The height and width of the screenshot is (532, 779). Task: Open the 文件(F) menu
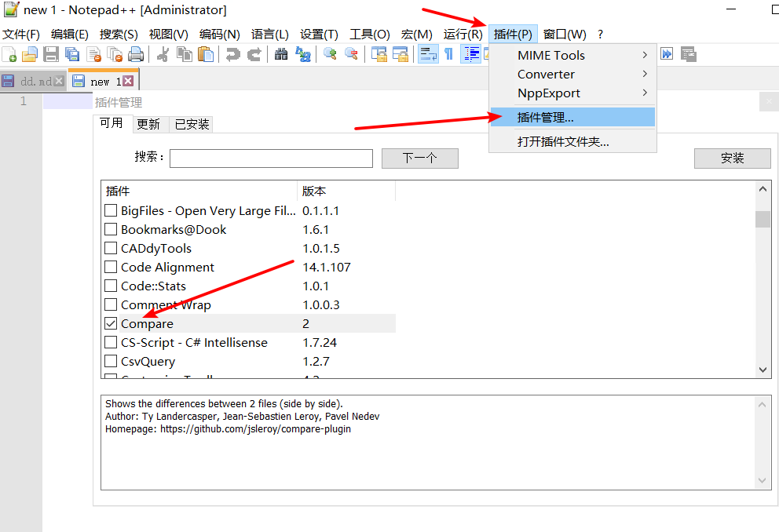pyautogui.click(x=21, y=35)
